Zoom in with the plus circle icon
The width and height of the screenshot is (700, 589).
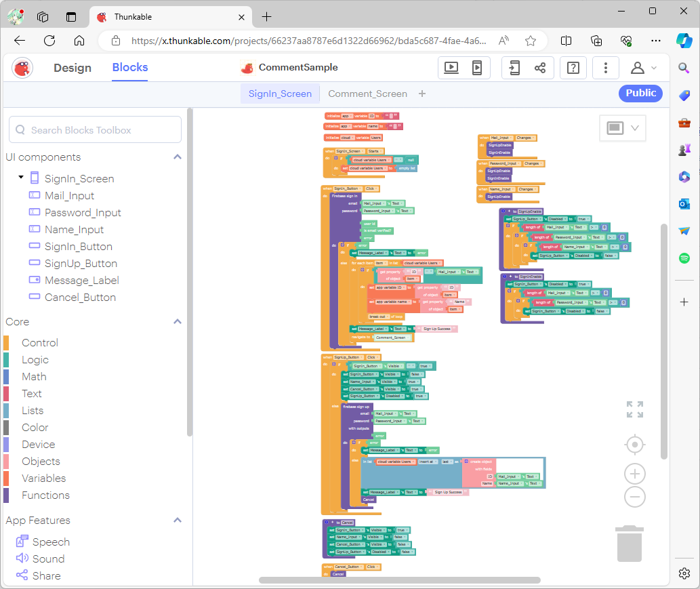coord(635,474)
